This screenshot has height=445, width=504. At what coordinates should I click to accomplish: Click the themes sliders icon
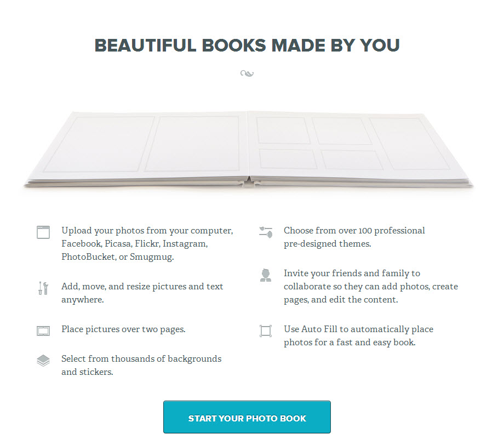[x=266, y=232]
